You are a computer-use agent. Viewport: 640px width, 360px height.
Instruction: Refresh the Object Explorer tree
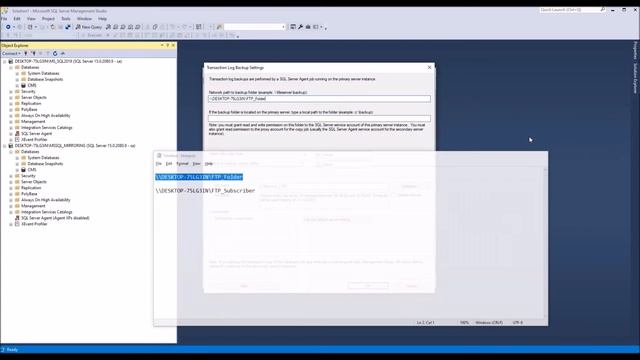(x=55, y=53)
